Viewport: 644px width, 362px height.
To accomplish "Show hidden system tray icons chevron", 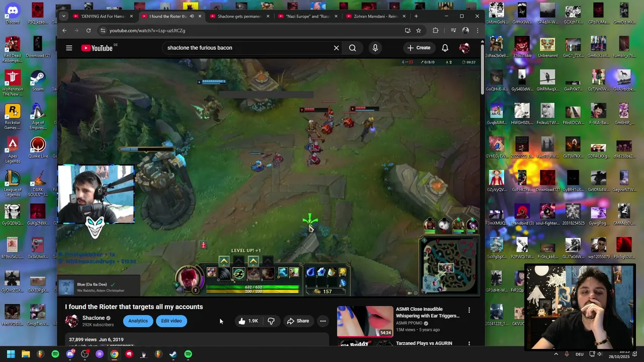I will [556, 354].
